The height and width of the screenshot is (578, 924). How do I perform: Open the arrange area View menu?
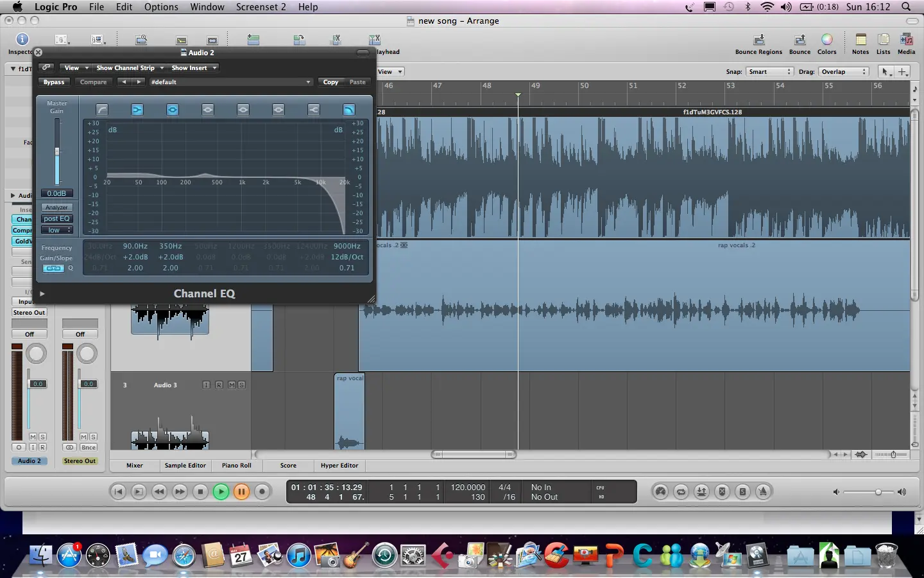pyautogui.click(x=390, y=72)
